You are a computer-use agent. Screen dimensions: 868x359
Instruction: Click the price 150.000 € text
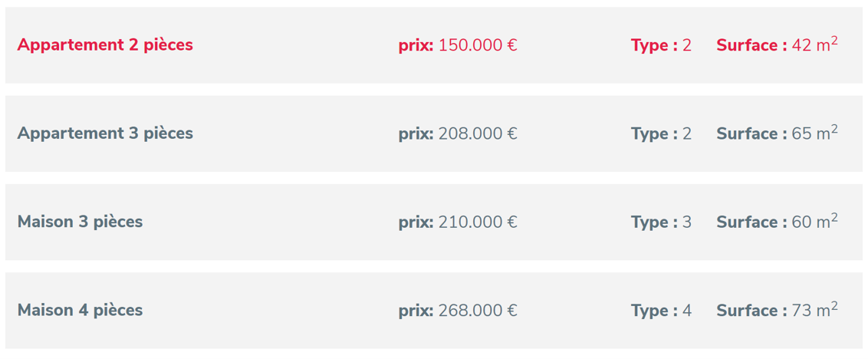(478, 45)
